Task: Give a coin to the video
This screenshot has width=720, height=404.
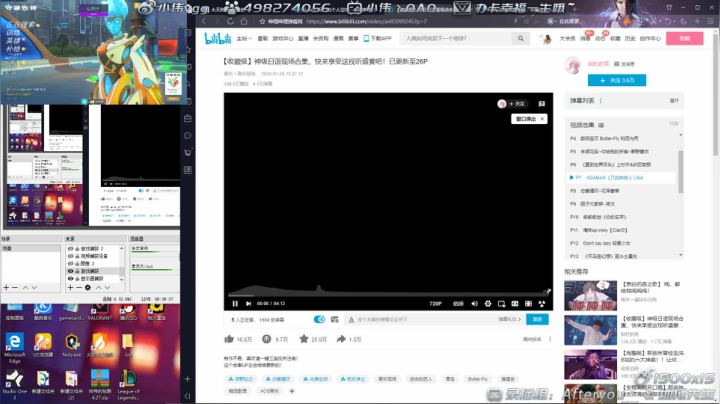Action: click(266, 339)
